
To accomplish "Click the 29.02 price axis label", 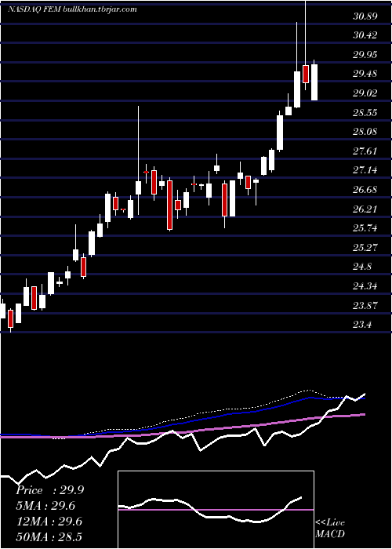I will [365, 93].
